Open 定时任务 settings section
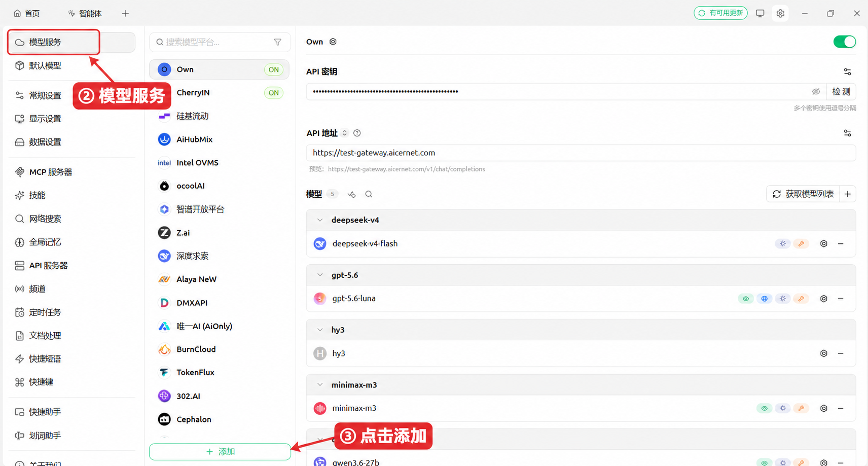Screen dimensions: 868x466 [x=71, y=312]
